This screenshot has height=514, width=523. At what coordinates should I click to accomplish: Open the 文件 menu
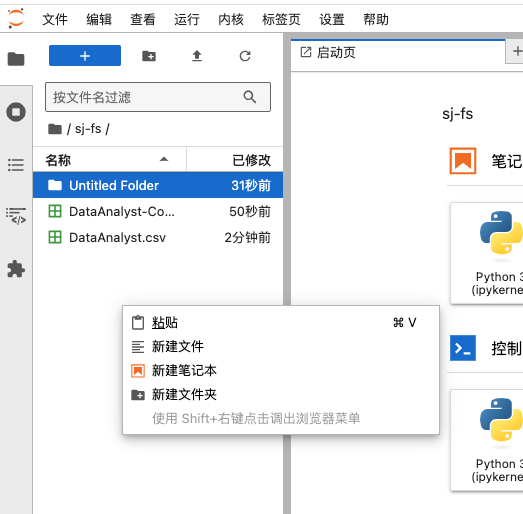coord(55,19)
